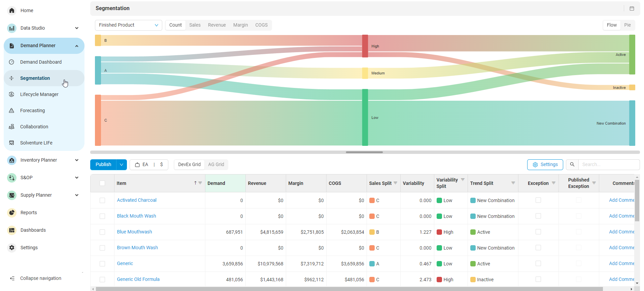Switch to Pie chart view

[628, 25]
